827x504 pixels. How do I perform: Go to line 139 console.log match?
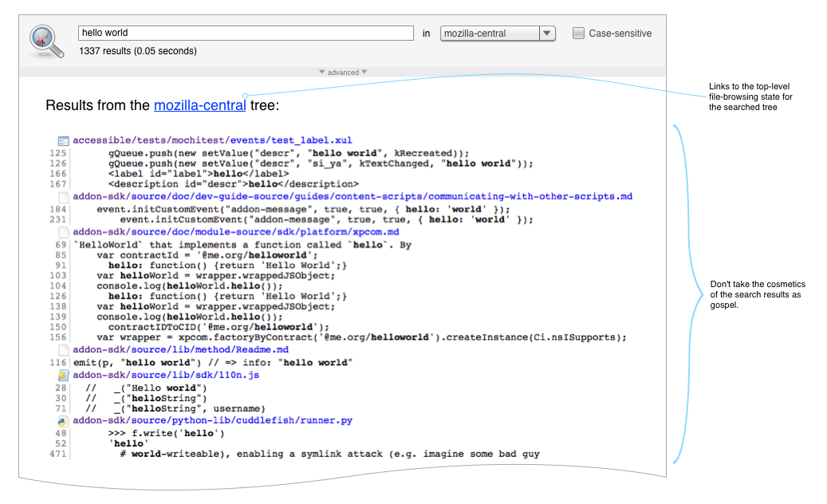(x=58, y=317)
